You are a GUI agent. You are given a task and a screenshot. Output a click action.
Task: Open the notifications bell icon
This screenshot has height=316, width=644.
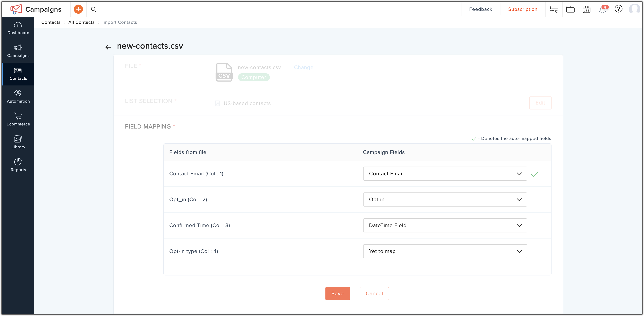(602, 10)
